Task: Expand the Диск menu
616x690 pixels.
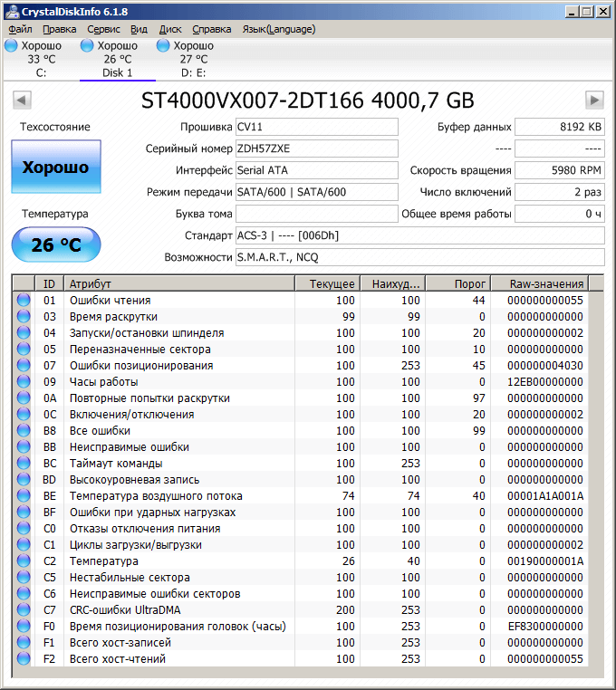Action: [170, 29]
